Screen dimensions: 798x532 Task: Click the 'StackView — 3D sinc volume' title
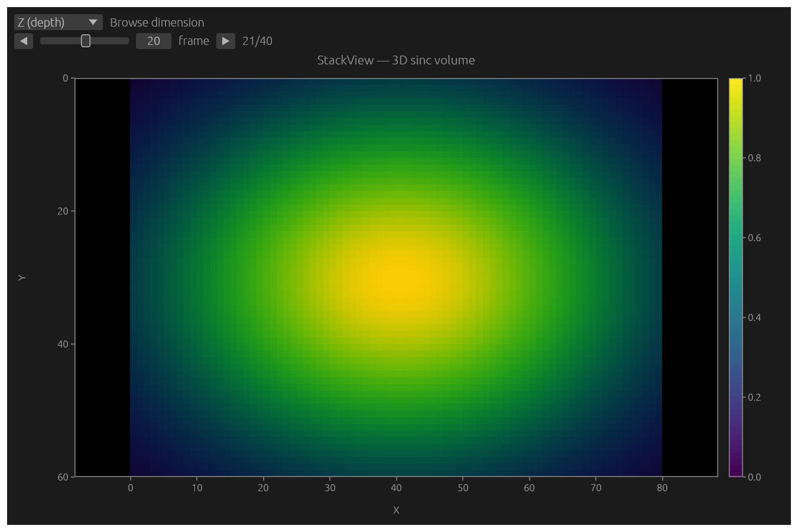point(396,60)
